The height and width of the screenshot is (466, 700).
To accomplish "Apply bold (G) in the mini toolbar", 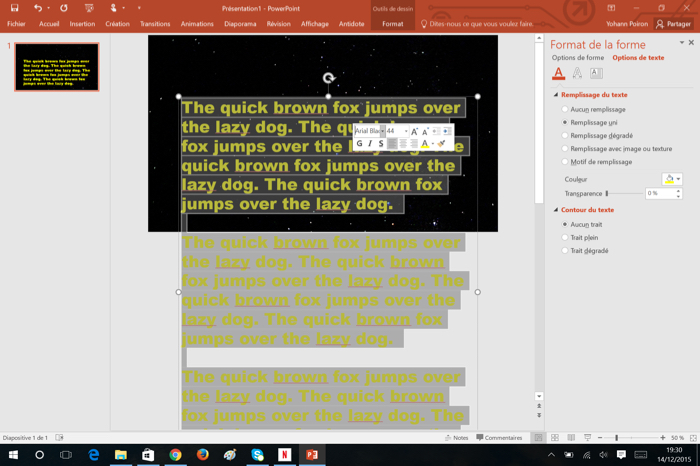I will point(360,144).
